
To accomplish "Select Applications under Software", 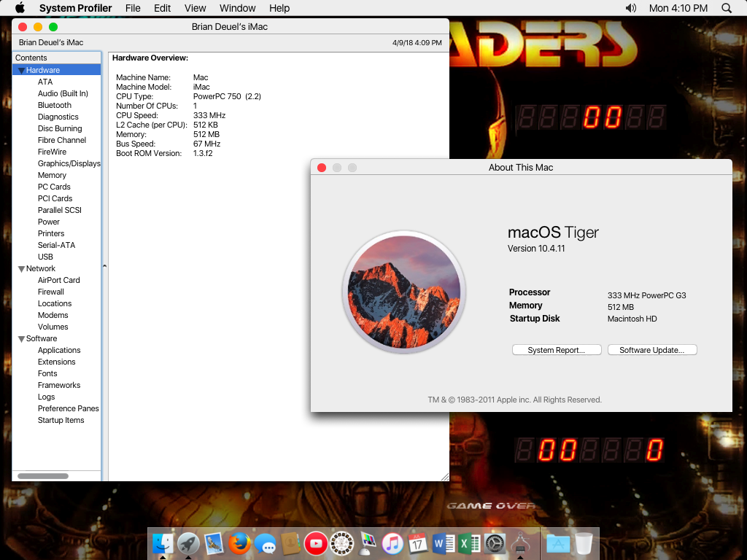I will (59, 350).
